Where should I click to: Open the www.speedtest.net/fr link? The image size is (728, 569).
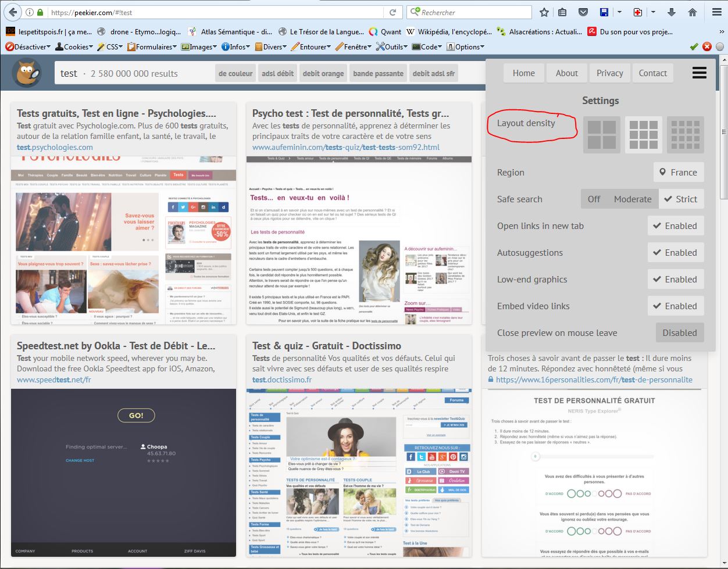click(53, 380)
